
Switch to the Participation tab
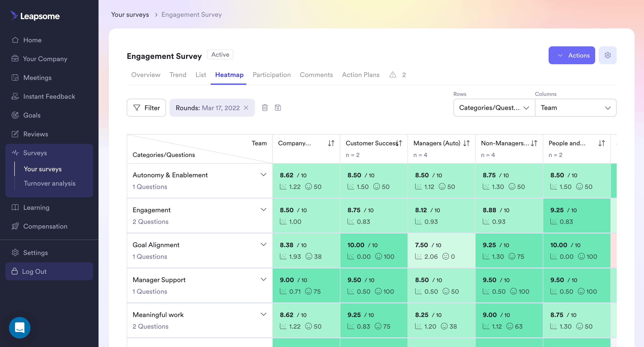[x=271, y=75]
